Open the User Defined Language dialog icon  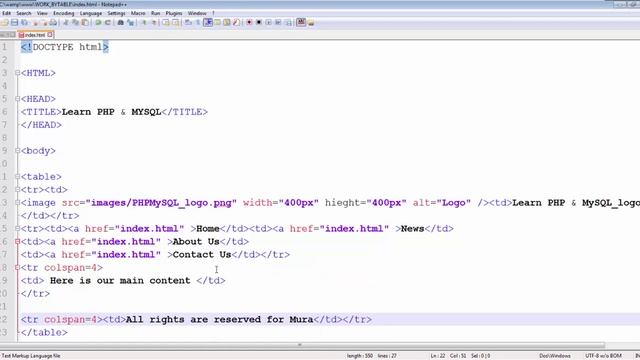(217, 22)
